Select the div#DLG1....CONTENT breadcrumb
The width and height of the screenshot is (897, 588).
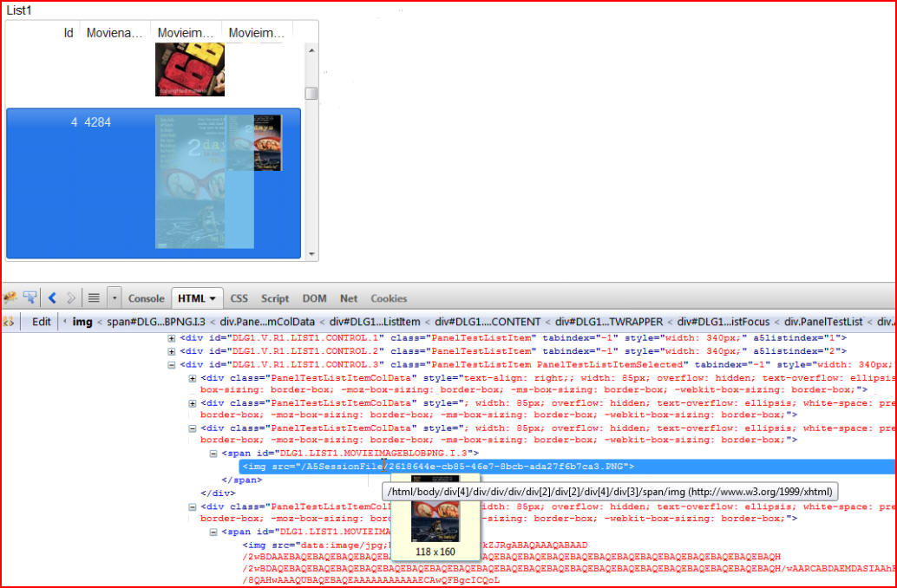pyautogui.click(x=488, y=322)
